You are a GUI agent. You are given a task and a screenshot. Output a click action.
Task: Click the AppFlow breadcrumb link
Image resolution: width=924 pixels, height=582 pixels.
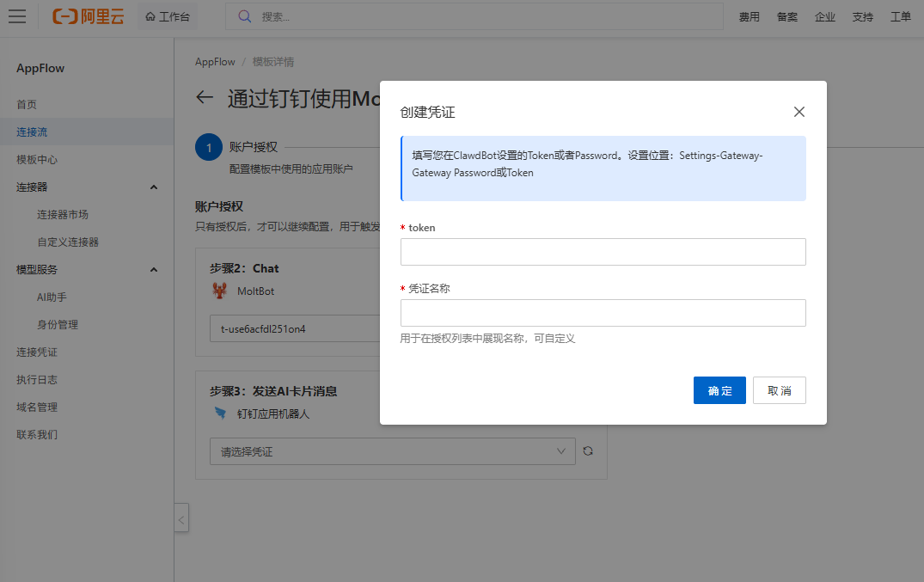215,62
